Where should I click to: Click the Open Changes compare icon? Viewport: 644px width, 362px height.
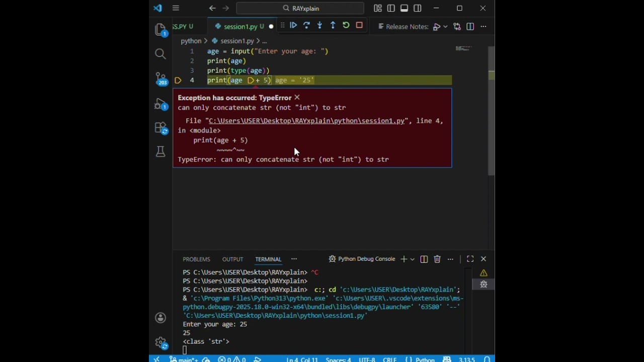click(x=457, y=27)
